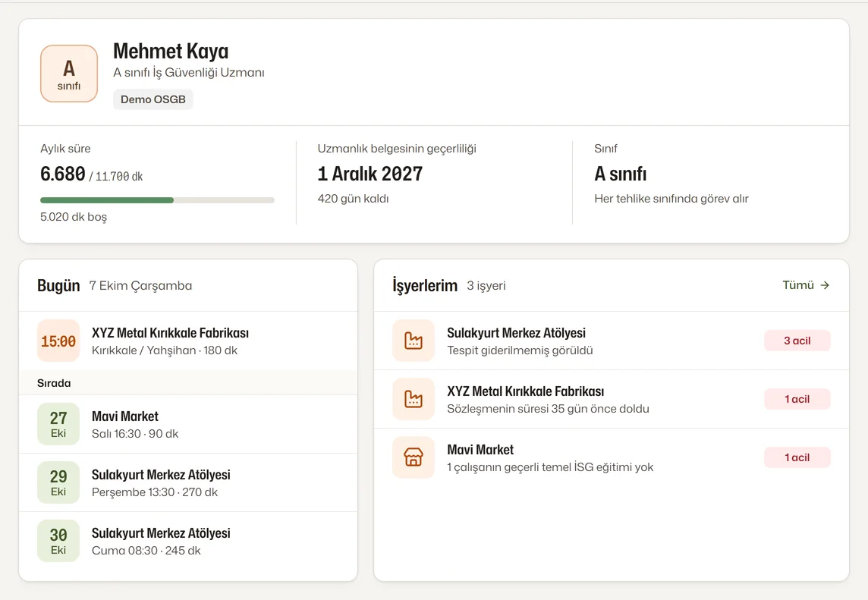Open Sulakyurt Merkez Atölyesi Cuma 08:30 visit
Image resolution: width=868 pixels, height=600 pixels.
188,541
